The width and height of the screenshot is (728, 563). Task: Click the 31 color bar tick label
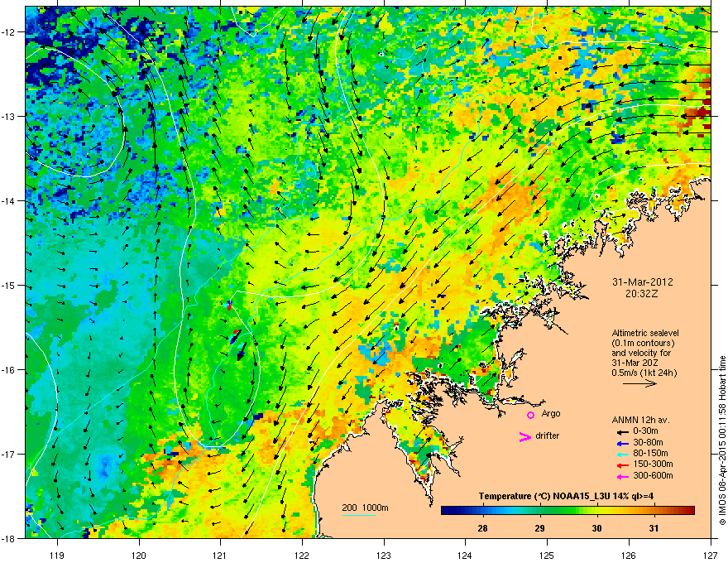pyautogui.click(x=654, y=528)
